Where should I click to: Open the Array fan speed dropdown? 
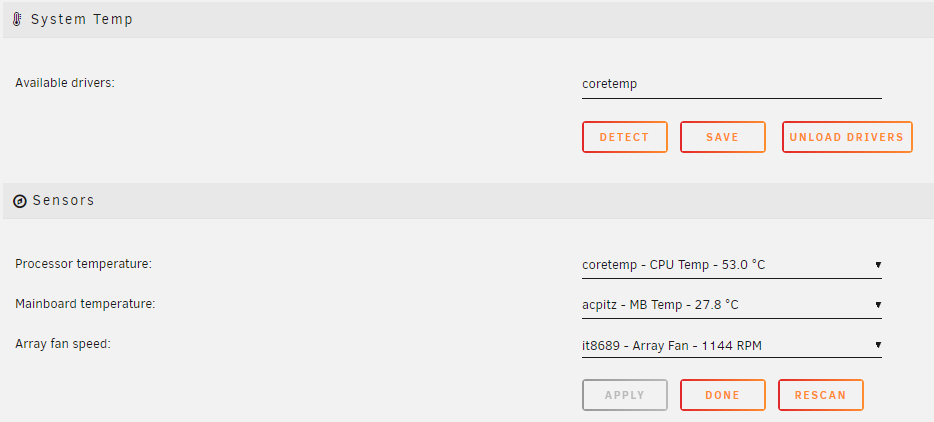pyautogui.click(x=731, y=345)
